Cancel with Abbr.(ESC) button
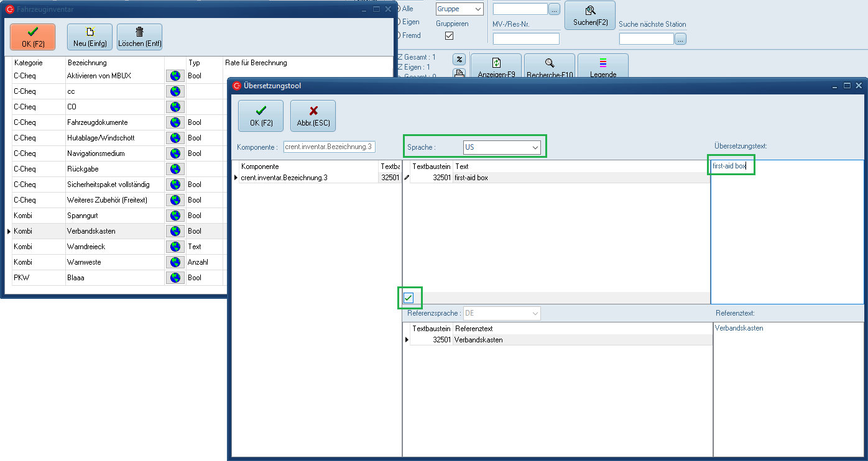868x461 pixels. point(313,116)
